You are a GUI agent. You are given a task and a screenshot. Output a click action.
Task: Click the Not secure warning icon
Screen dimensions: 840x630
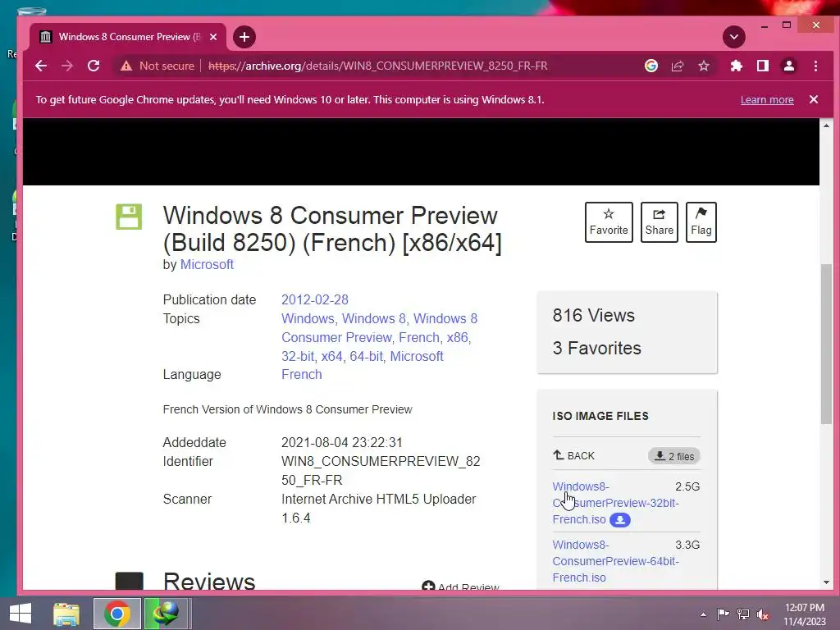tap(126, 66)
